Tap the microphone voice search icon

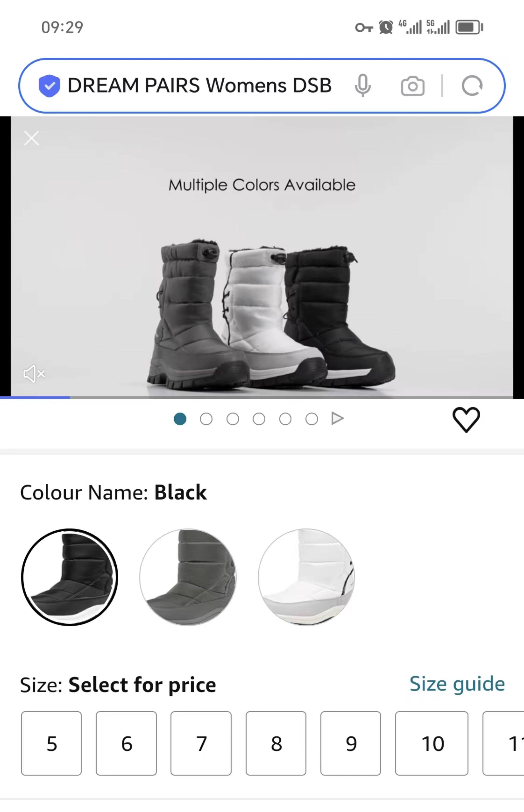coord(363,85)
